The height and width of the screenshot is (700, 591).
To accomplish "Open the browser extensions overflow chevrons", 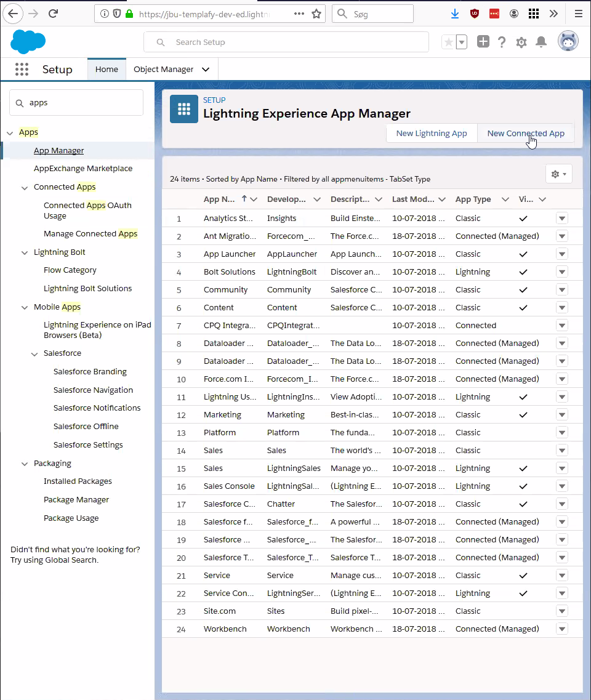I will point(553,14).
